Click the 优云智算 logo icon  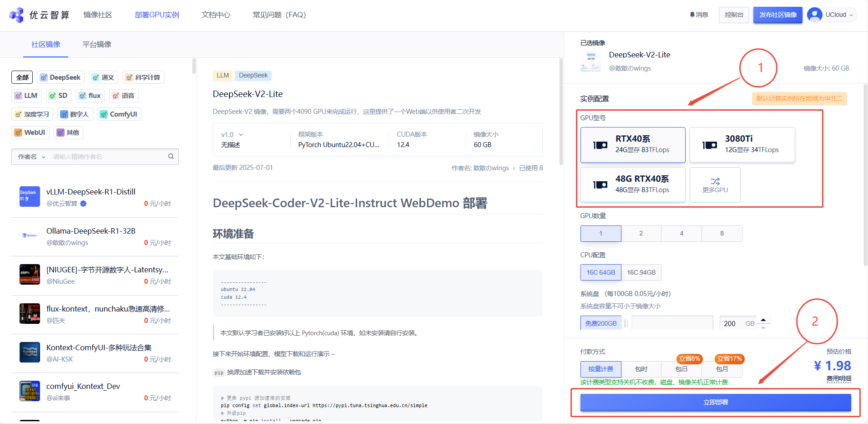point(16,15)
